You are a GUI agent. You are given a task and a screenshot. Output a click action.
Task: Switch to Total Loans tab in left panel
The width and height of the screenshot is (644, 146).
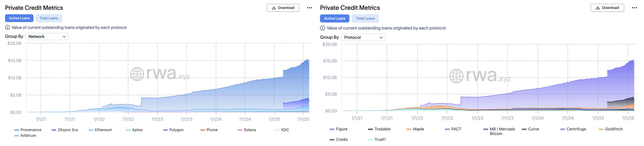coord(49,18)
